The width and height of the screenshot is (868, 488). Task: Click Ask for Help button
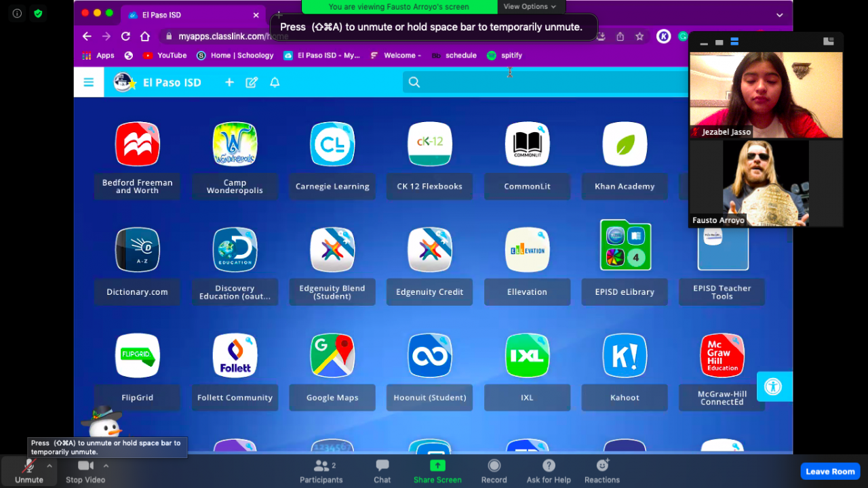[549, 471]
